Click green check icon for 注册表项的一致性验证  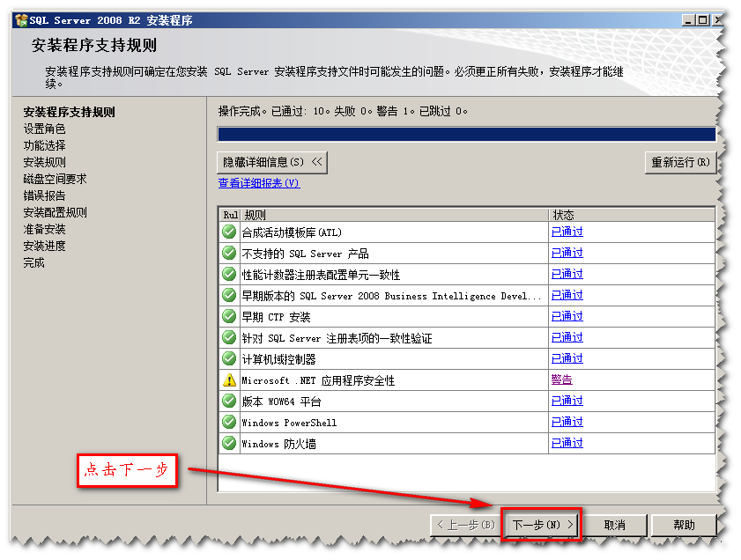click(x=229, y=337)
